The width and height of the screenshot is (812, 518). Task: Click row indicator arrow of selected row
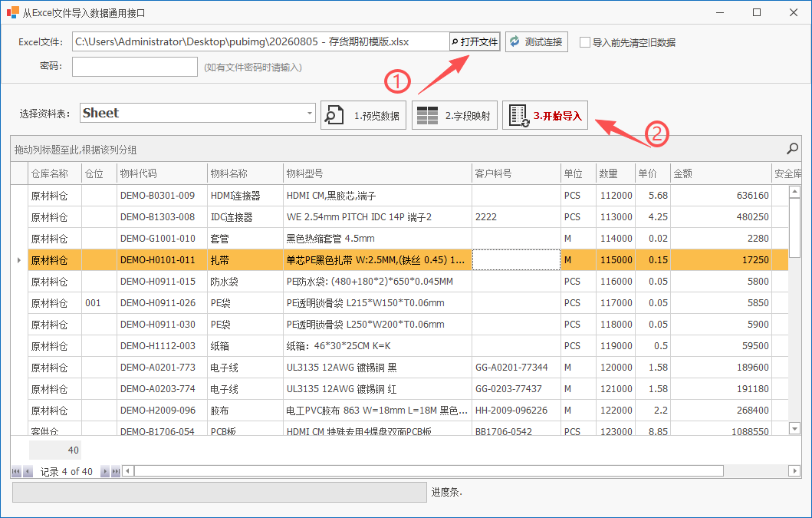coord(19,260)
